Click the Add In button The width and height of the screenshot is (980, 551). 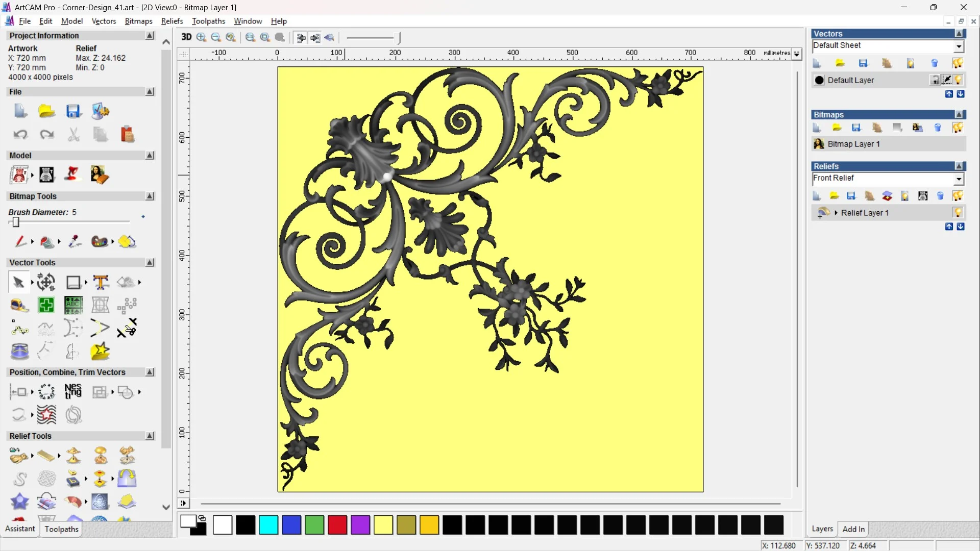pos(854,529)
